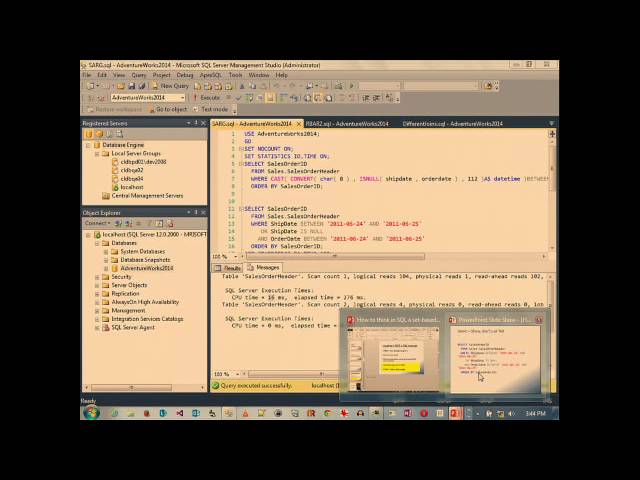Switch to the RBAR2.sql query tab
Viewport: 640px width, 480px height.
click(347, 124)
